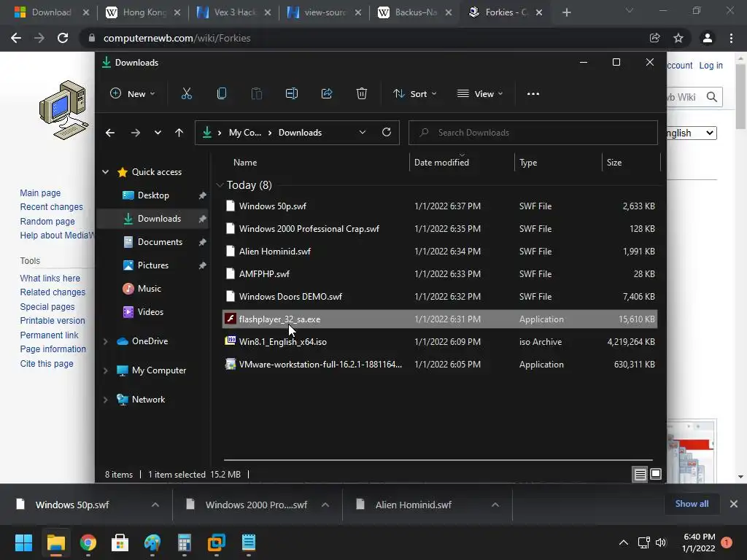The image size is (747, 560).
Task: Select Windows Doors DEMO.swf file
Action: [440, 296]
